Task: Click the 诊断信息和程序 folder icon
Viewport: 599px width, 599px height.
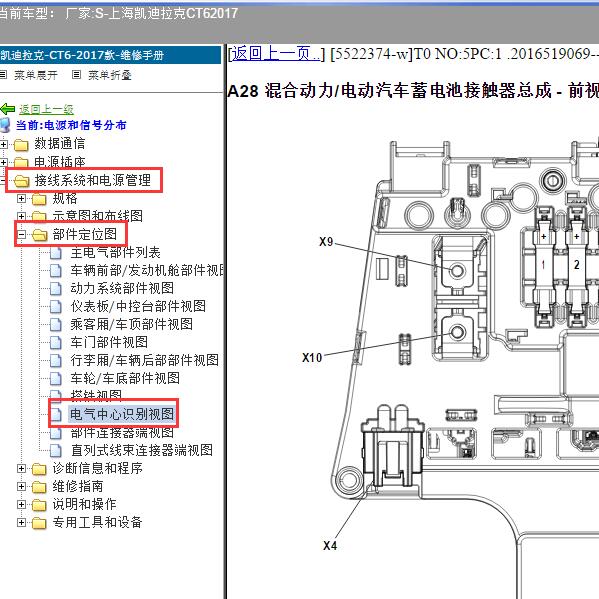Action: (39, 469)
